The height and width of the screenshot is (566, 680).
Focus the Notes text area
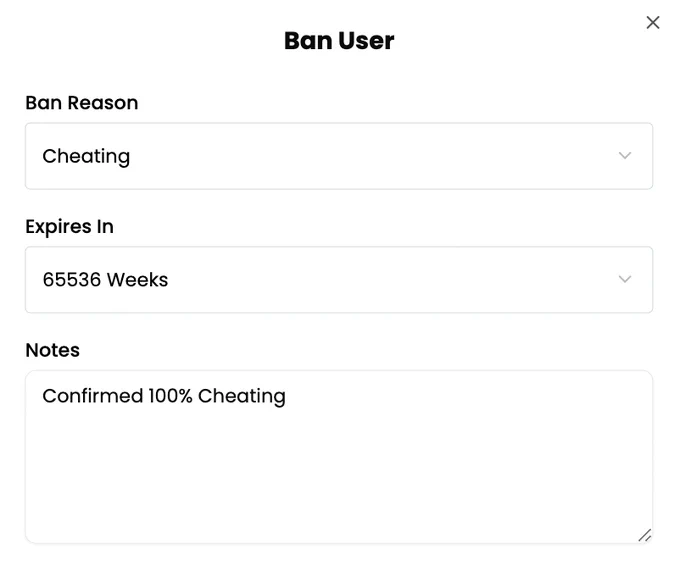click(339, 457)
